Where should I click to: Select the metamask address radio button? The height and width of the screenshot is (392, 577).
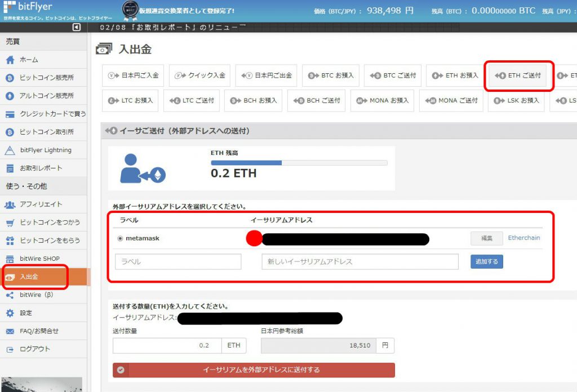[120, 238]
